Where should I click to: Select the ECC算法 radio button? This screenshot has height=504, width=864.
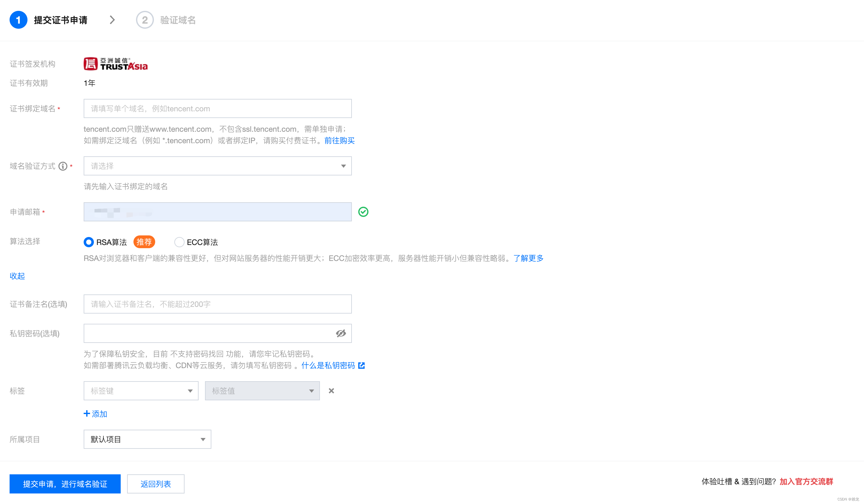pyautogui.click(x=179, y=242)
